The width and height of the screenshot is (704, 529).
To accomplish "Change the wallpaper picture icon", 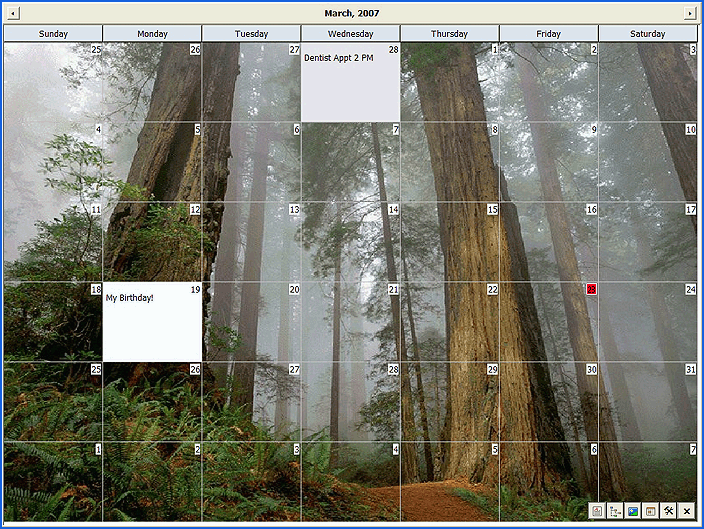I will coord(633,511).
